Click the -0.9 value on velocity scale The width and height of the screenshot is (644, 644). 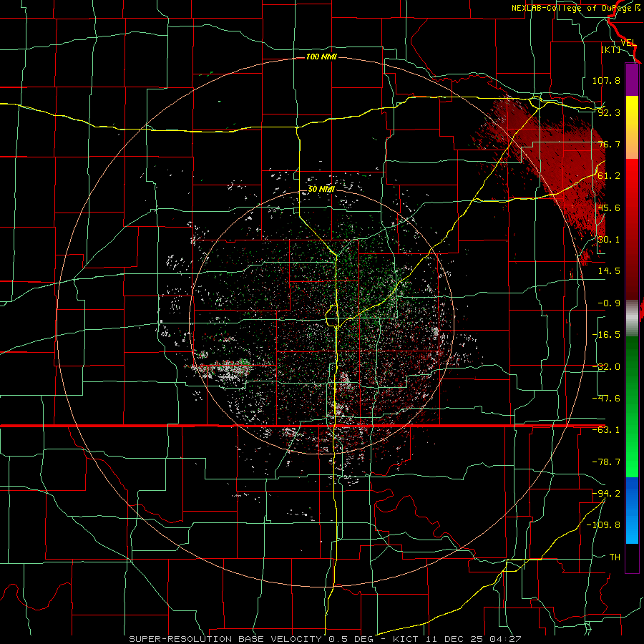pyautogui.click(x=609, y=303)
